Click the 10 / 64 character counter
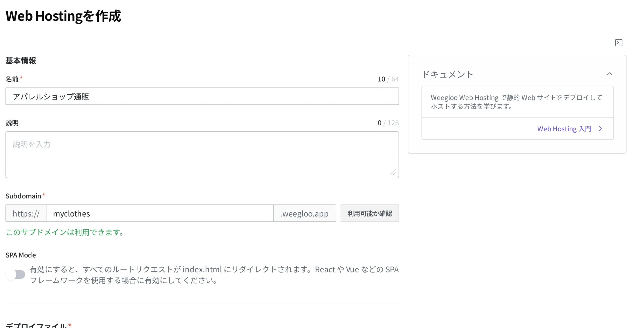Screen dimensions: 644x328 388,79
